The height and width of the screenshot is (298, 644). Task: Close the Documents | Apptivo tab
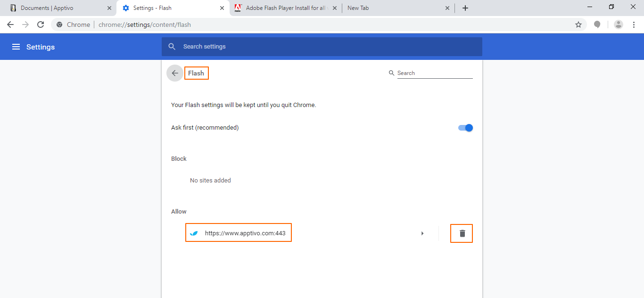109,8
